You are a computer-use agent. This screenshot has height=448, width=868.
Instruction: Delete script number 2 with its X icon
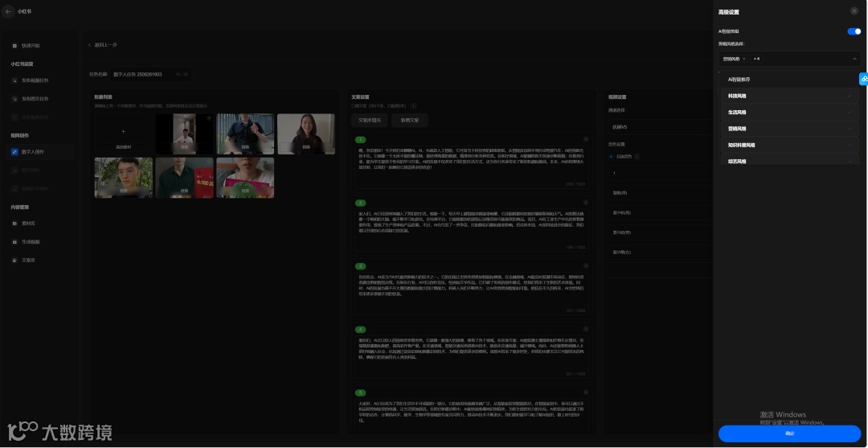(586, 203)
